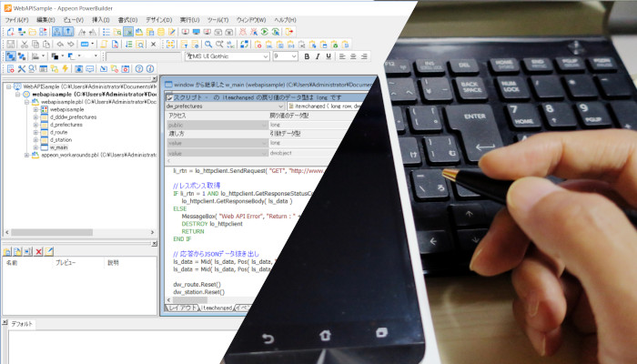
Task: Click the デフォルト output tab
Action: pos(22,324)
